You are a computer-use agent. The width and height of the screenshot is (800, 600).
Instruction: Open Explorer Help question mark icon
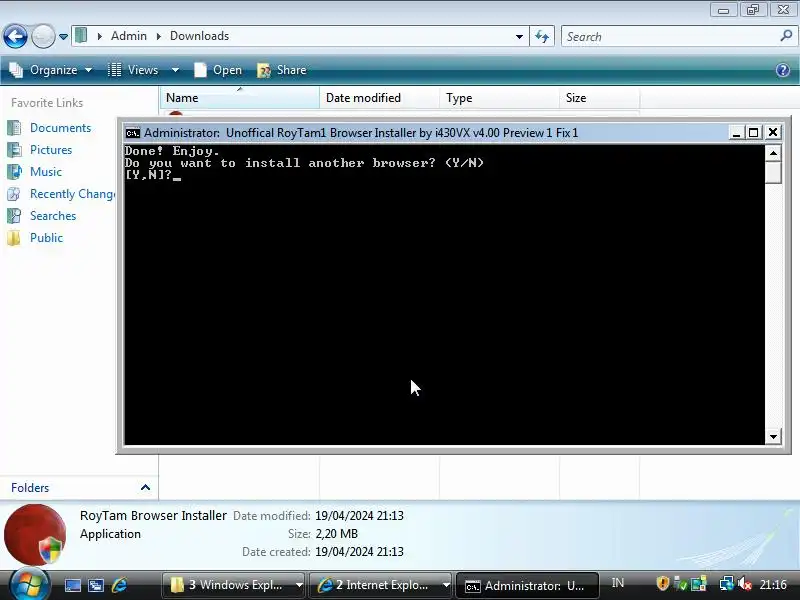783,70
